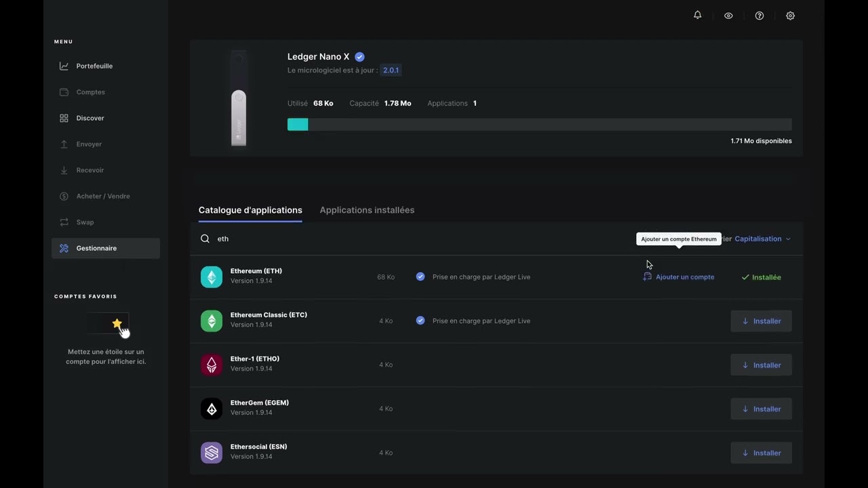Open the settings gear icon
The image size is (868, 488).
(x=790, y=16)
